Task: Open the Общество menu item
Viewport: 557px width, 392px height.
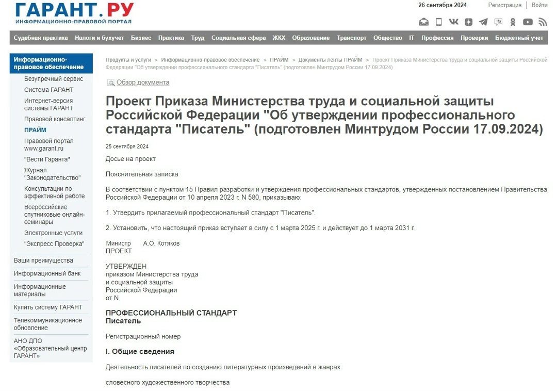Action: coord(387,38)
